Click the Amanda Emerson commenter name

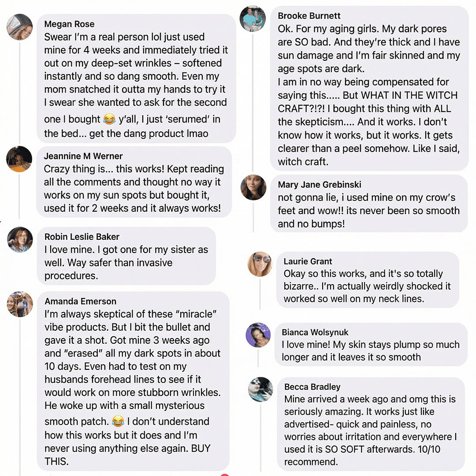(x=80, y=301)
